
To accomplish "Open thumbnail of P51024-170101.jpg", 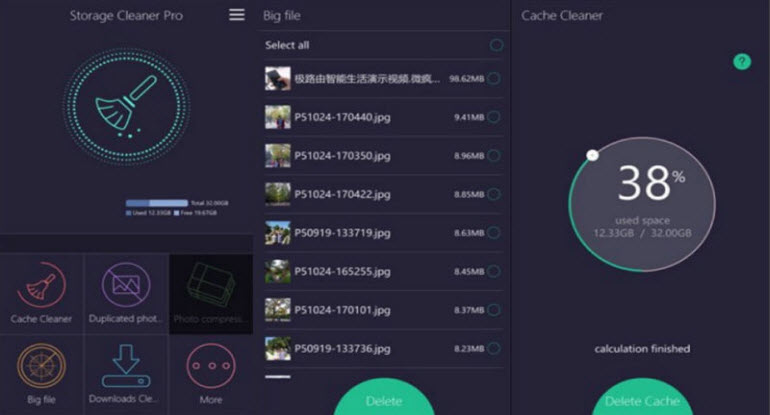I will pyautogui.click(x=278, y=310).
